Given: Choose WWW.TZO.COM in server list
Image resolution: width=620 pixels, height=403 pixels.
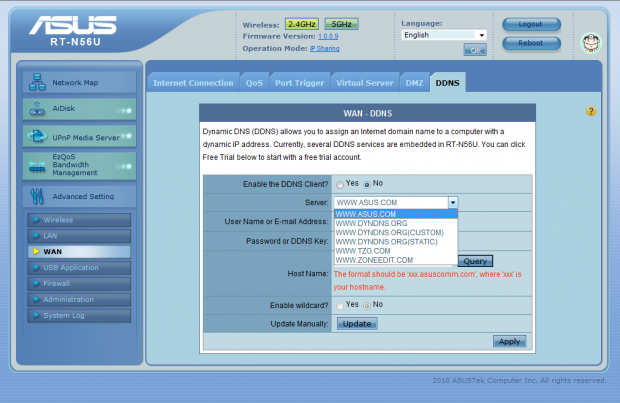Looking at the screenshot, I should coord(396,251).
